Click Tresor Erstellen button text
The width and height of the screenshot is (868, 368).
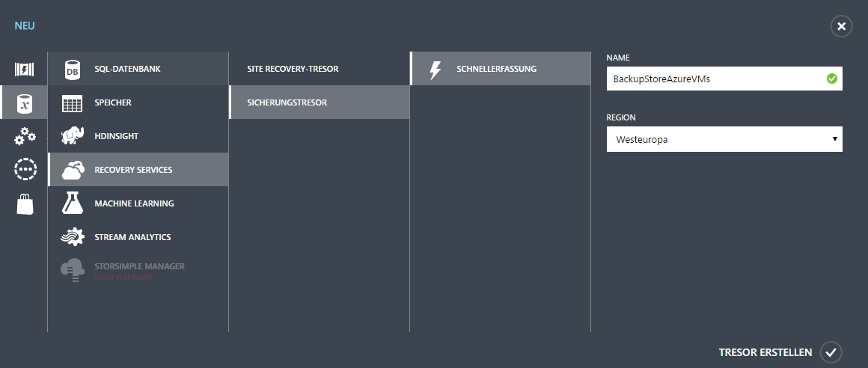pyautogui.click(x=765, y=352)
